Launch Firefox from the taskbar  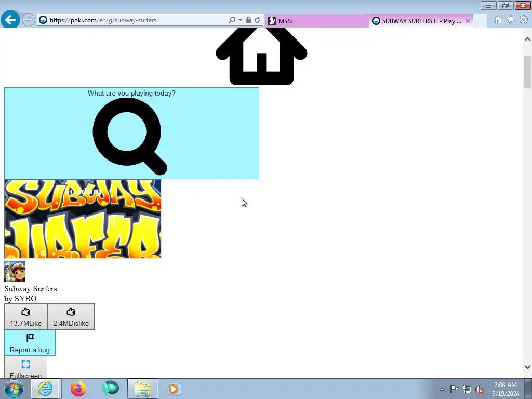pos(78,389)
